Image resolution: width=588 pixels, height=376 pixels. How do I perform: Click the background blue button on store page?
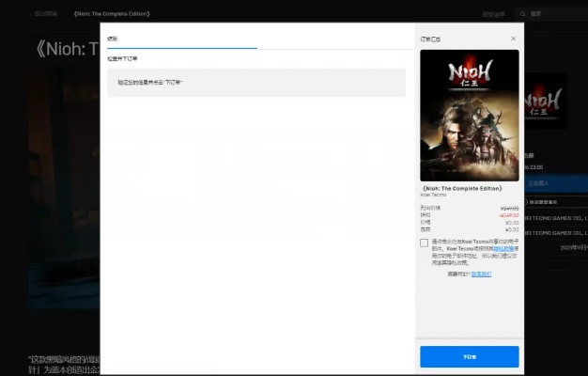coord(555,182)
